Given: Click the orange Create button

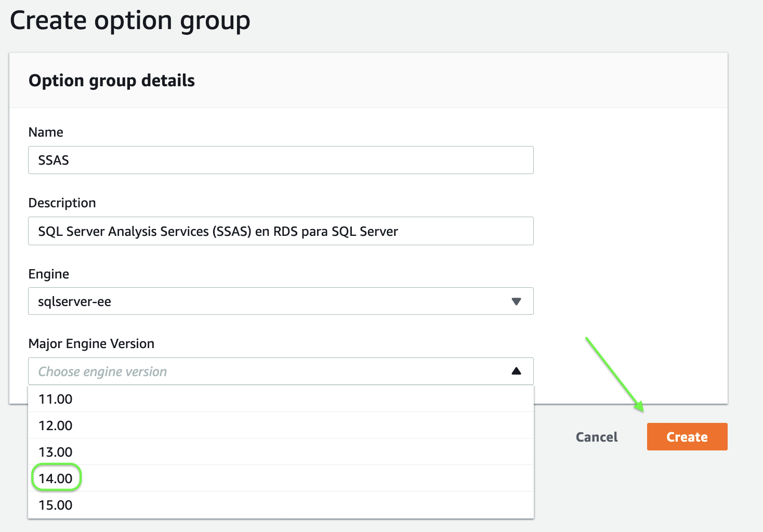Looking at the screenshot, I should coord(687,437).
